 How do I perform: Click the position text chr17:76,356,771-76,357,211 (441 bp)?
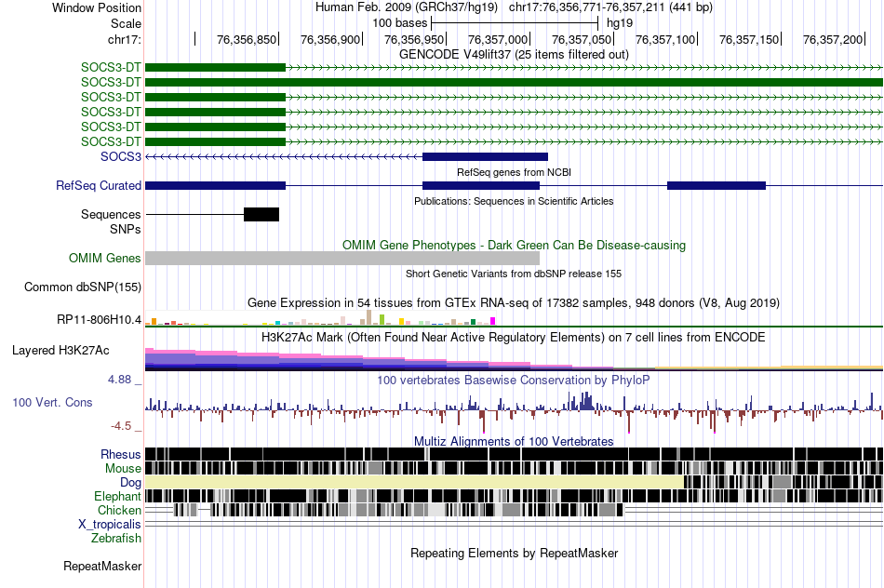pyautogui.click(x=610, y=7)
